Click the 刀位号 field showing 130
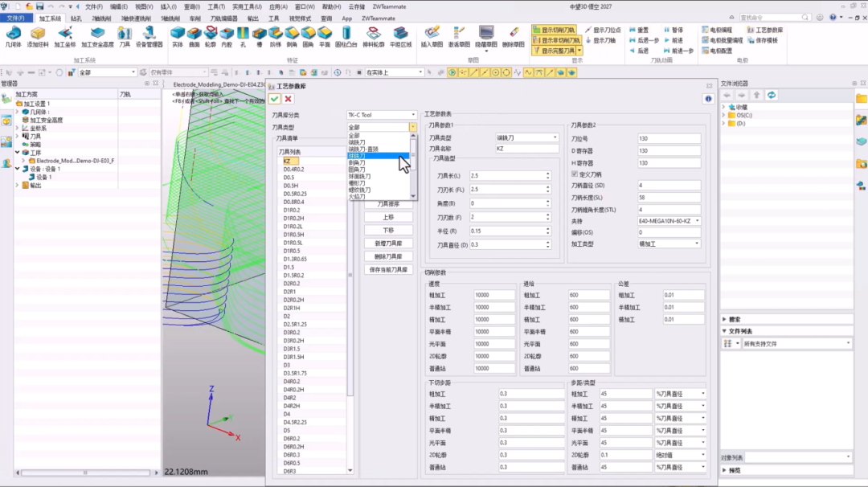The height and width of the screenshot is (487, 868). click(668, 138)
